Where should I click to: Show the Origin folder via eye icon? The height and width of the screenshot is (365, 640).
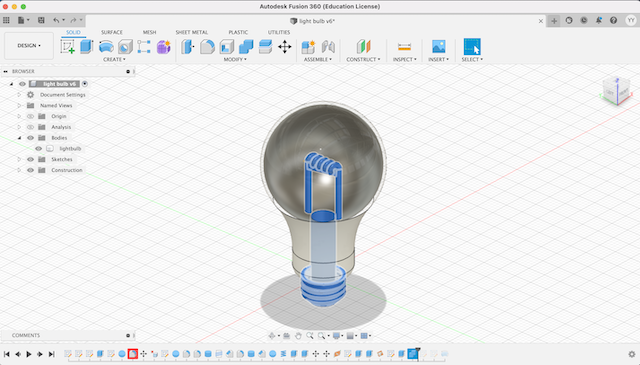pyautogui.click(x=30, y=116)
